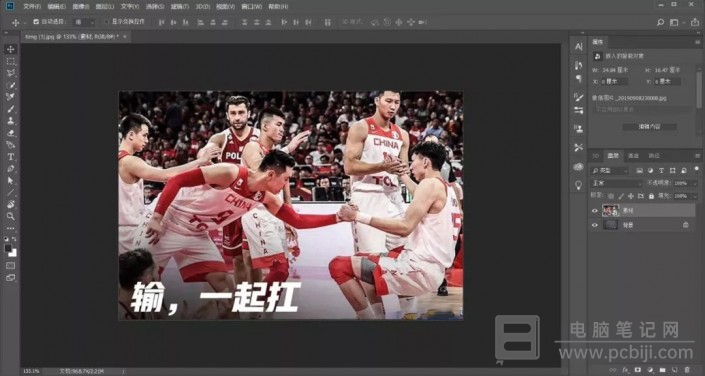Viewport: 705px width, 376px height.
Task: Select the Paint Bucket tool
Action: (x=11, y=144)
